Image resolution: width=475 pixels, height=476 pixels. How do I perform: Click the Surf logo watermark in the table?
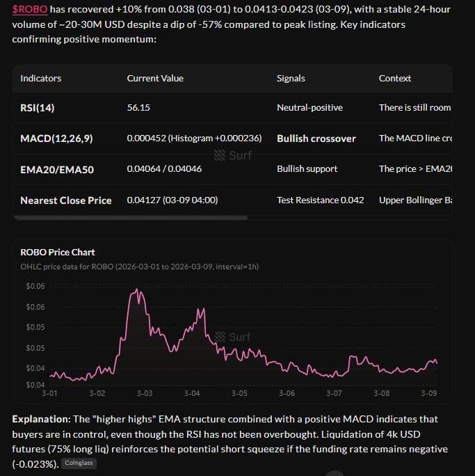[233, 155]
